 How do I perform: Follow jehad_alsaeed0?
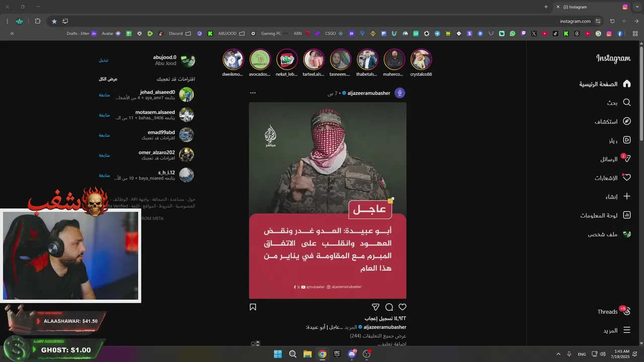pos(104,95)
